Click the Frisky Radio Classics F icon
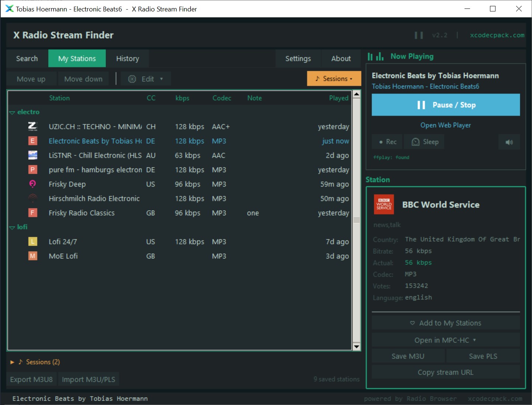Image resolution: width=532 pixels, height=405 pixels. [x=33, y=213]
